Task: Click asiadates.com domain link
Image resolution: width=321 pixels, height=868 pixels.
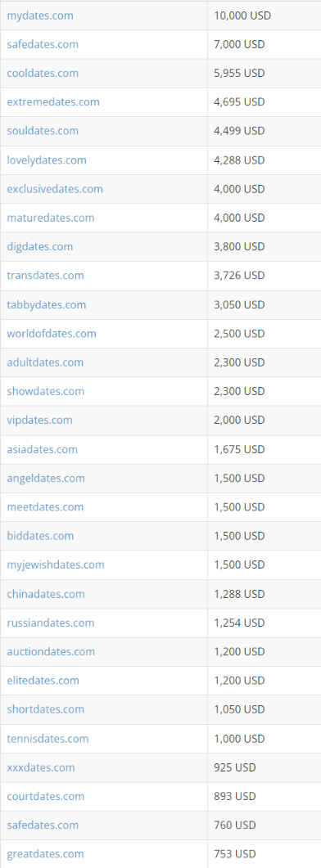Action: 42,449
